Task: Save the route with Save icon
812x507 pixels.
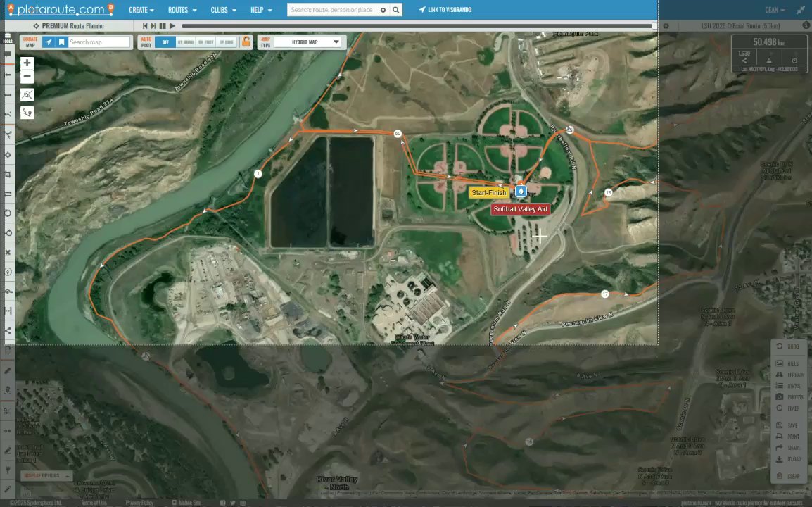Action: (787, 425)
